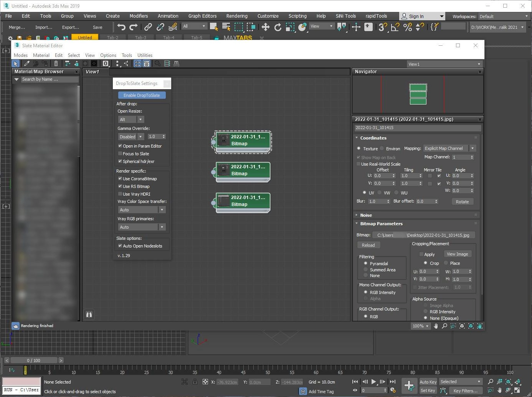Click the Rotate button in Coordinates

tap(462, 202)
